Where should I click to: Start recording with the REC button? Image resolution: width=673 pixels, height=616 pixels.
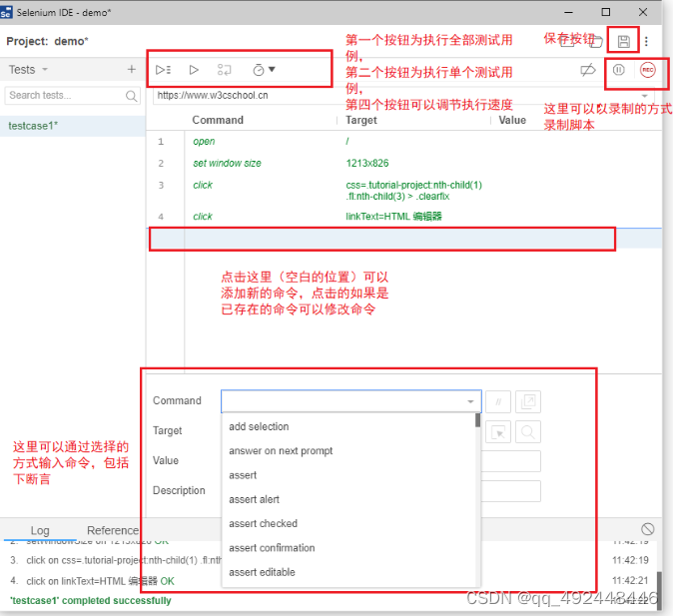coord(648,70)
